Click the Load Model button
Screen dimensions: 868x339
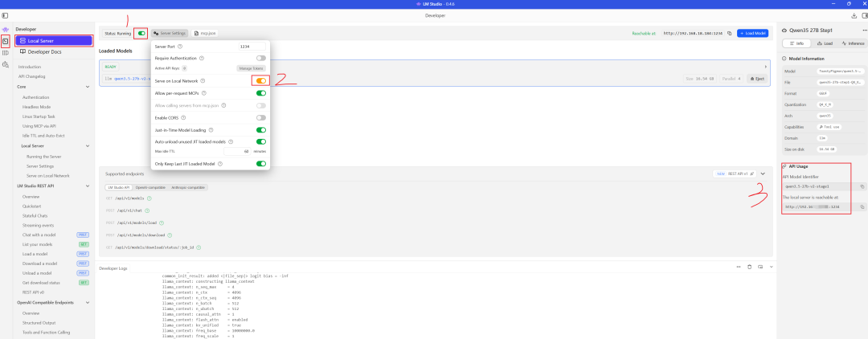click(x=752, y=34)
